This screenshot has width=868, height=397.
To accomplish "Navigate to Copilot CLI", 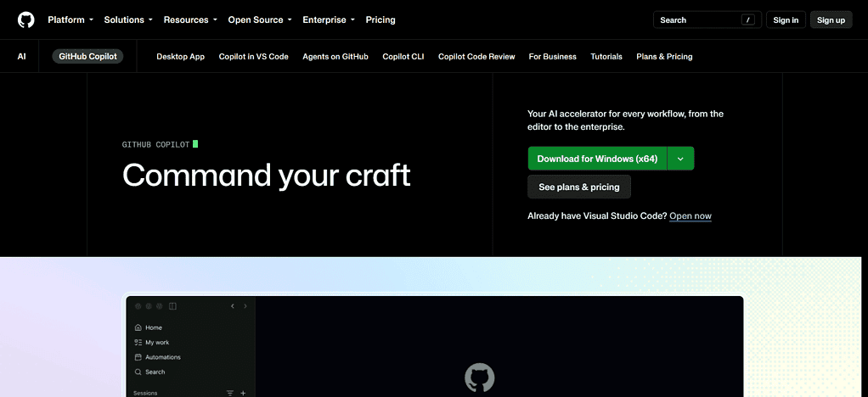I will (x=403, y=56).
